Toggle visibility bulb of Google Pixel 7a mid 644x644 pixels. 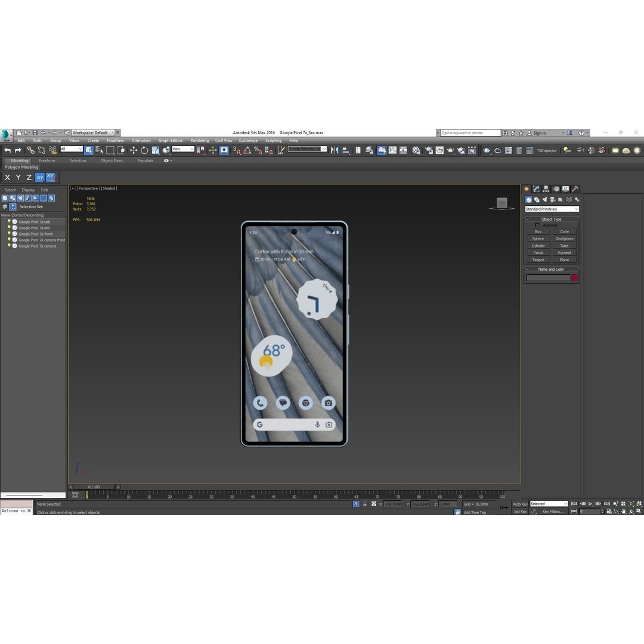click(x=9, y=228)
